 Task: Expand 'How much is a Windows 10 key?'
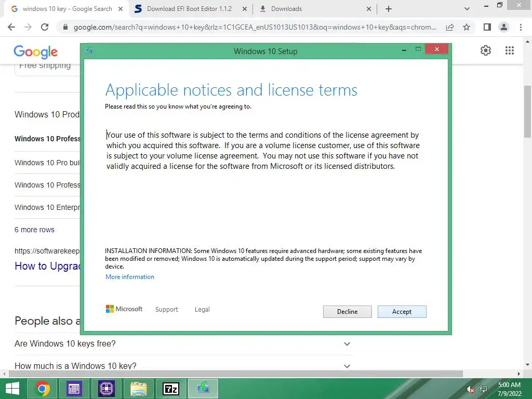[183, 366]
